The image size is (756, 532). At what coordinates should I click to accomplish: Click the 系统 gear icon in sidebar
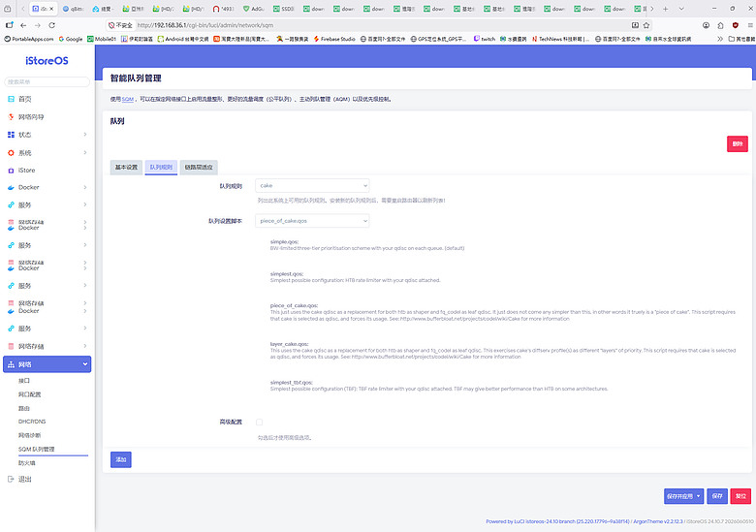pyautogui.click(x=11, y=153)
